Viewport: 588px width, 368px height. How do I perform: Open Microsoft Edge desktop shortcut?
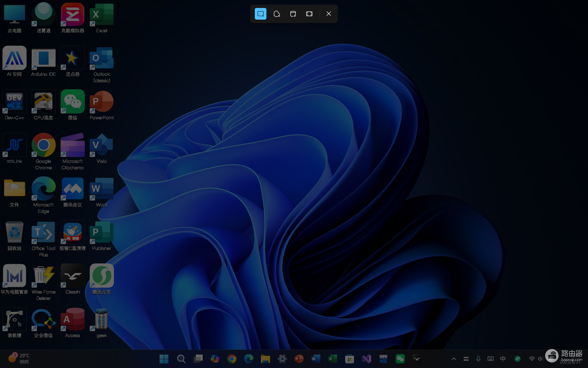click(x=43, y=195)
